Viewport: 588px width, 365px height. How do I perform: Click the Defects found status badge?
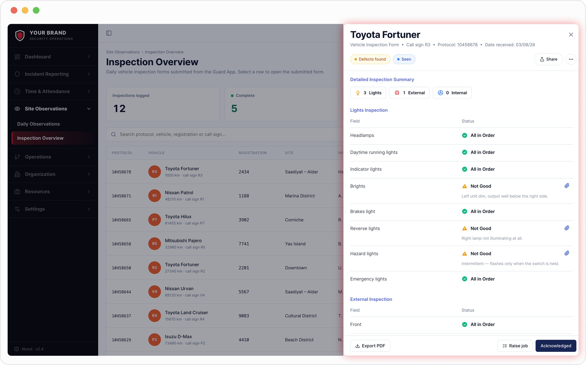click(370, 59)
